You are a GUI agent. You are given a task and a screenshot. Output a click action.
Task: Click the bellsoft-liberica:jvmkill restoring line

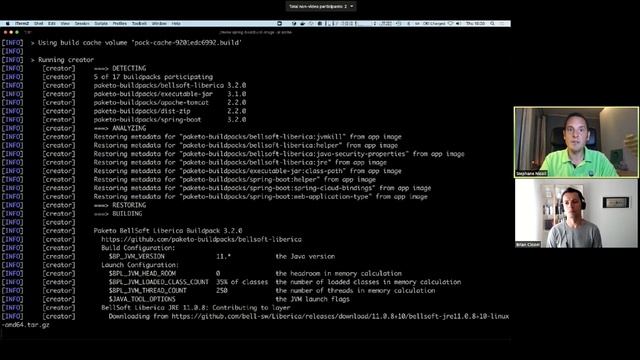pos(247,137)
